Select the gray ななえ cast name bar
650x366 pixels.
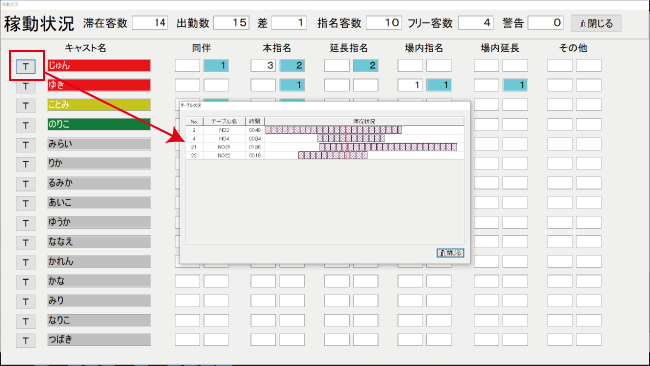[x=99, y=242]
